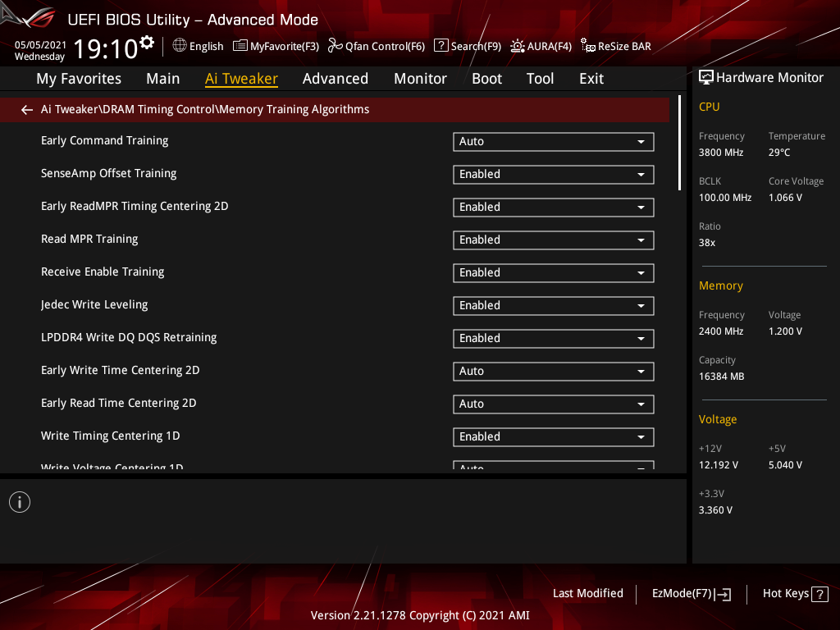840x630 pixels.
Task: Click the EzMode exit arrow icon
Action: (x=724, y=594)
